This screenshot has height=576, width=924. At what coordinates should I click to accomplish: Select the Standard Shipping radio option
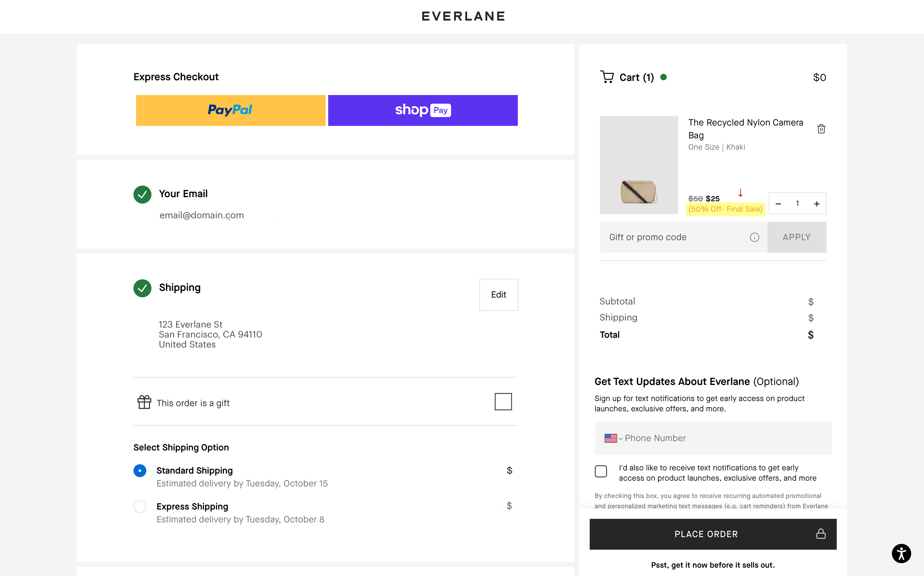pos(140,471)
